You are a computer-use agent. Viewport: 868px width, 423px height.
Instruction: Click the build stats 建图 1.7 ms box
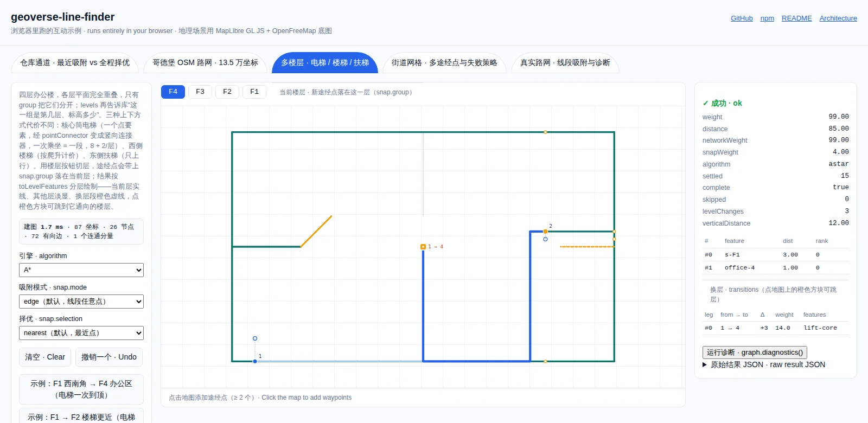(81, 232)
